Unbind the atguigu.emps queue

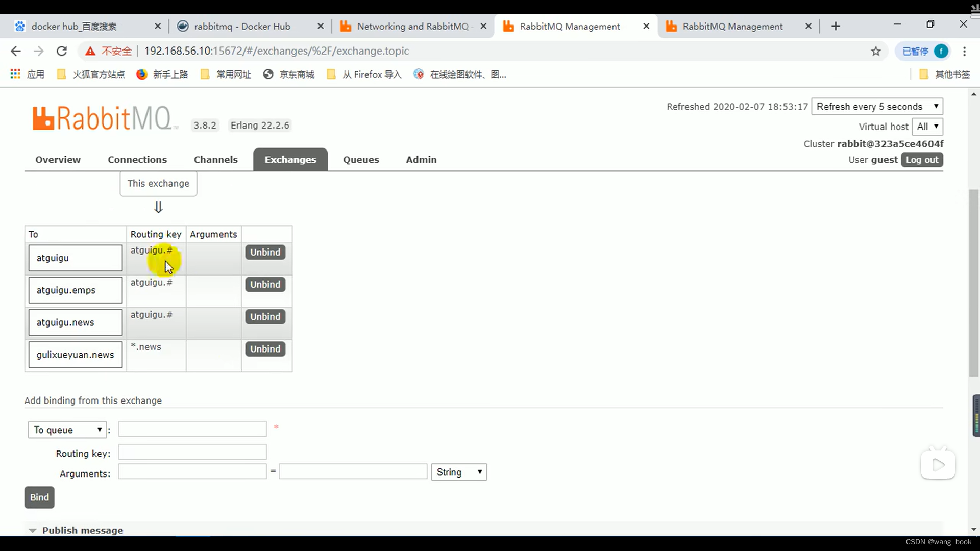point(265,284)
